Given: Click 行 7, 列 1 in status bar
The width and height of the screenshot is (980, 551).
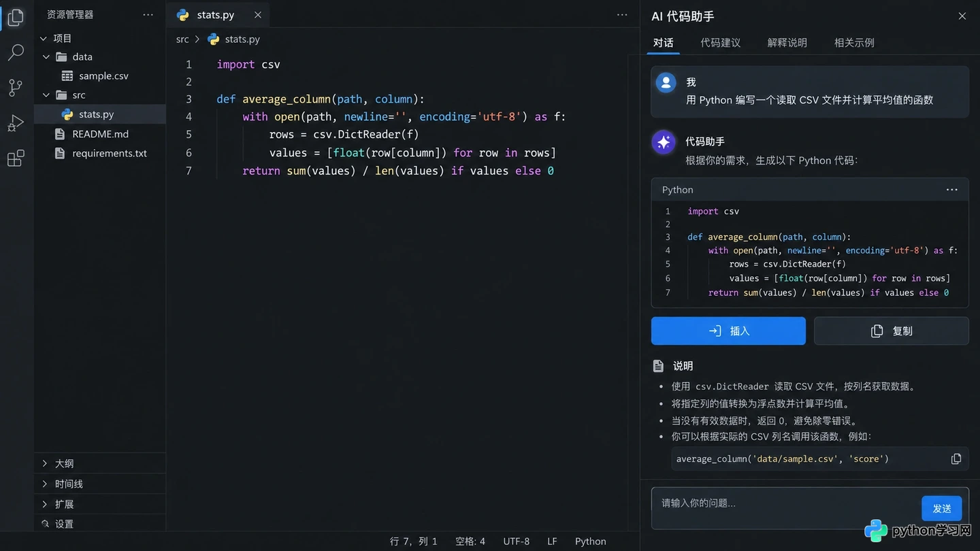Looking at the screenshot, I should click(414, 541).
